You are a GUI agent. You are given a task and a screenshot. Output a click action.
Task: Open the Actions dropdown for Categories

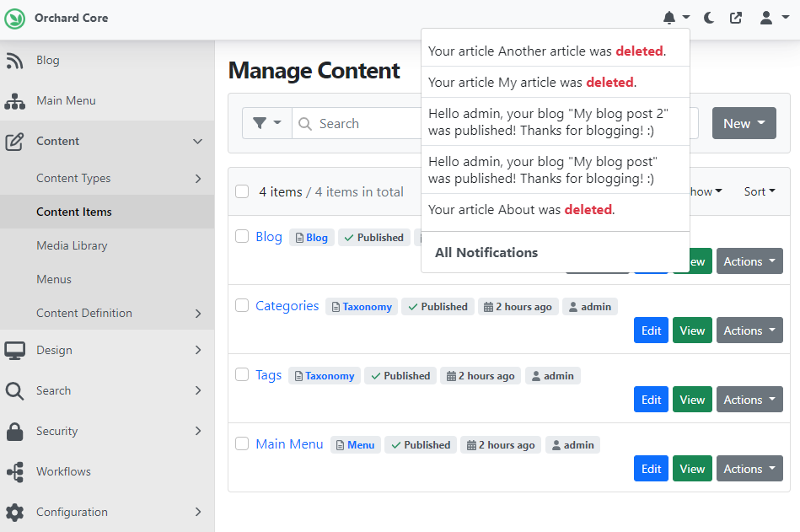click(x=749, y=330)
